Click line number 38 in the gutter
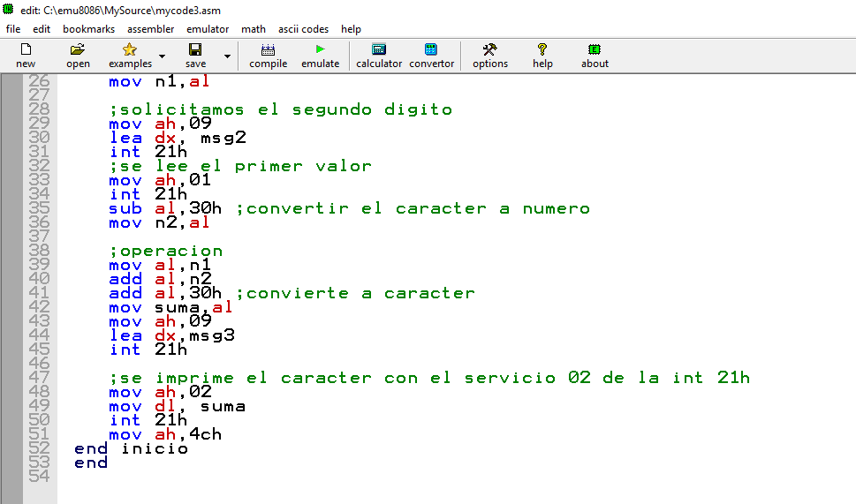Viewport: 856px width, 504px height. (x=39, y=251)
